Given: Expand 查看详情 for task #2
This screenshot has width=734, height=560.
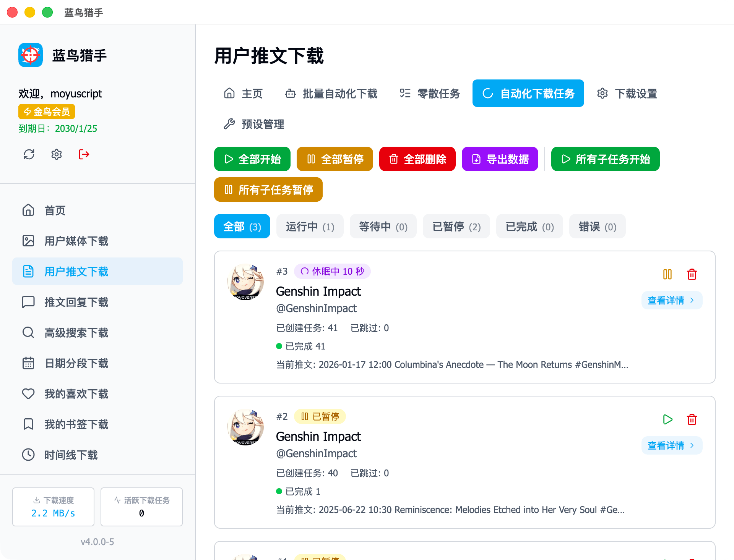Looking at the screenshot, I should point(671,445).
